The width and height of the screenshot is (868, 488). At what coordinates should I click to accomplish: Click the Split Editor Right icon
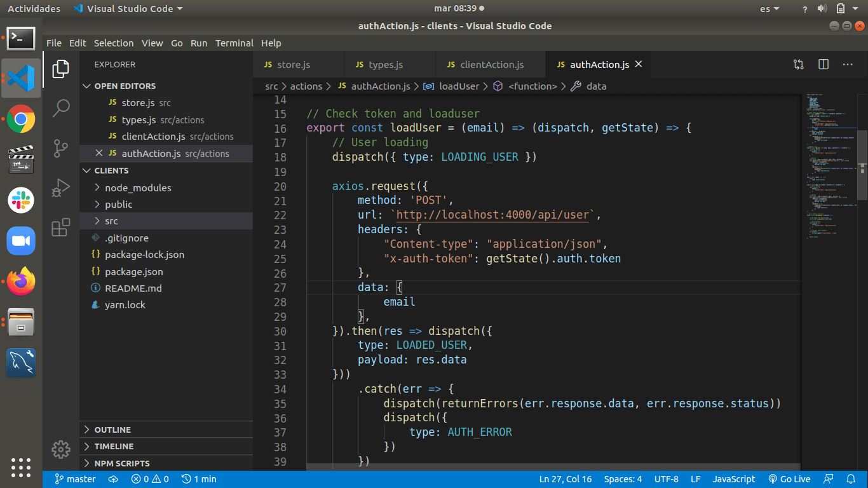point(824,64)
